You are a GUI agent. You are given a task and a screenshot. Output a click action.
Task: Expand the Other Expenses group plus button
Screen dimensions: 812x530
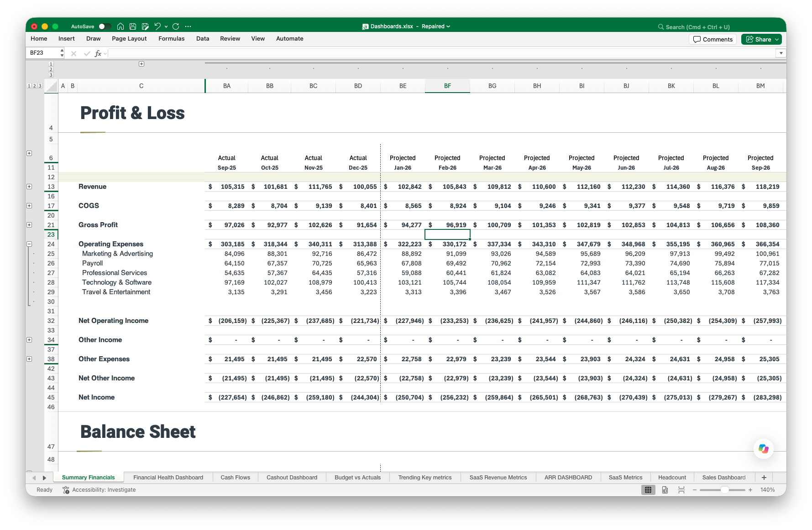[29, 359]
